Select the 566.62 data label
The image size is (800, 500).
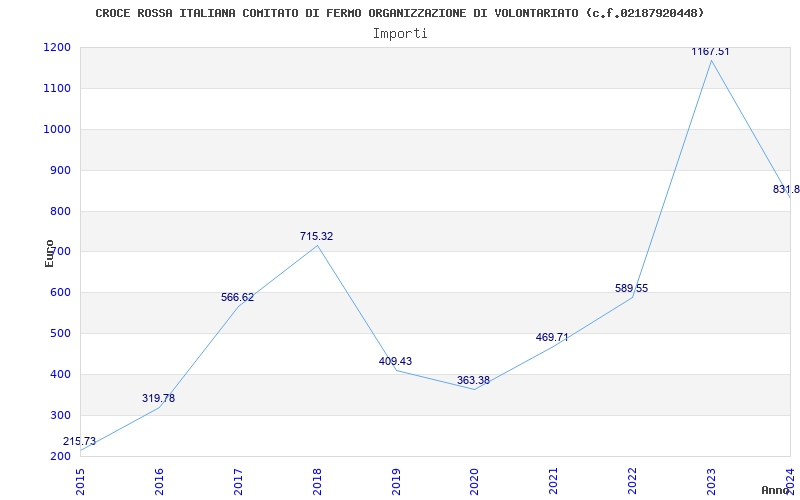[x=237, y=297]
